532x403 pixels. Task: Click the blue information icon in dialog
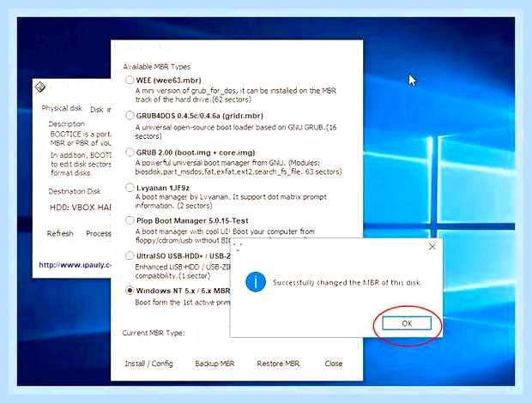click(256, 281)
